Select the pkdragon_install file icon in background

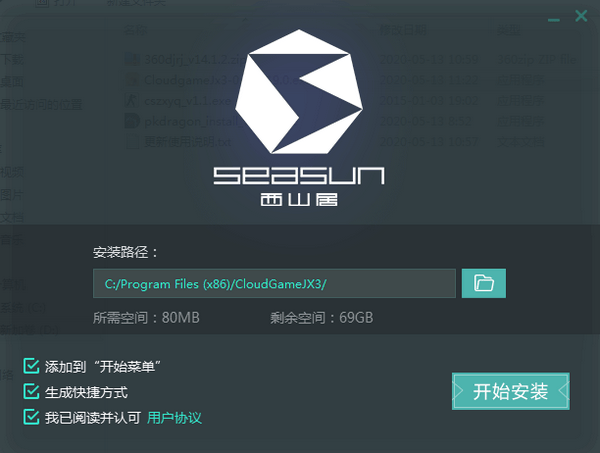click(132, 121)
